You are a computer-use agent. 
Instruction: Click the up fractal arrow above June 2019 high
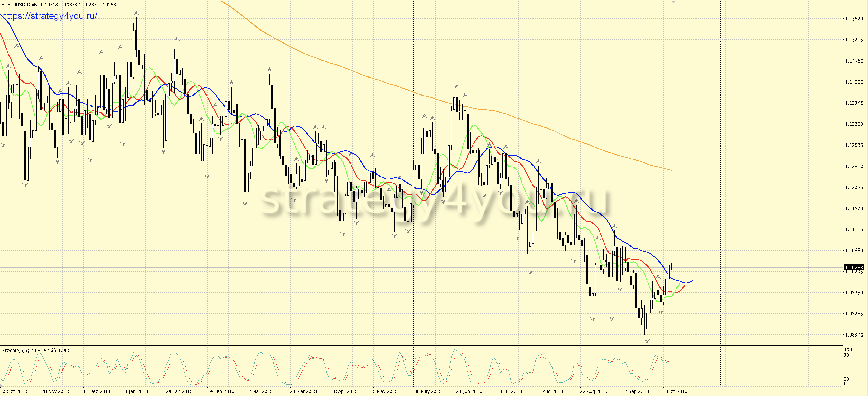click(457, 86)
